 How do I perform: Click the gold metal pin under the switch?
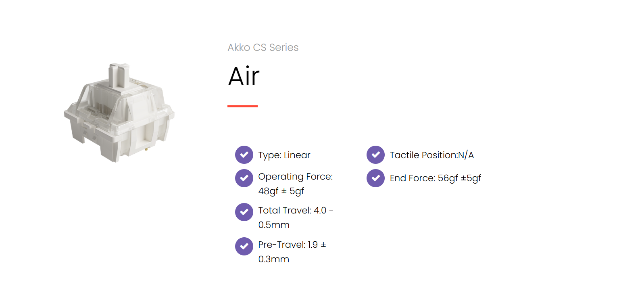[146, 149]
